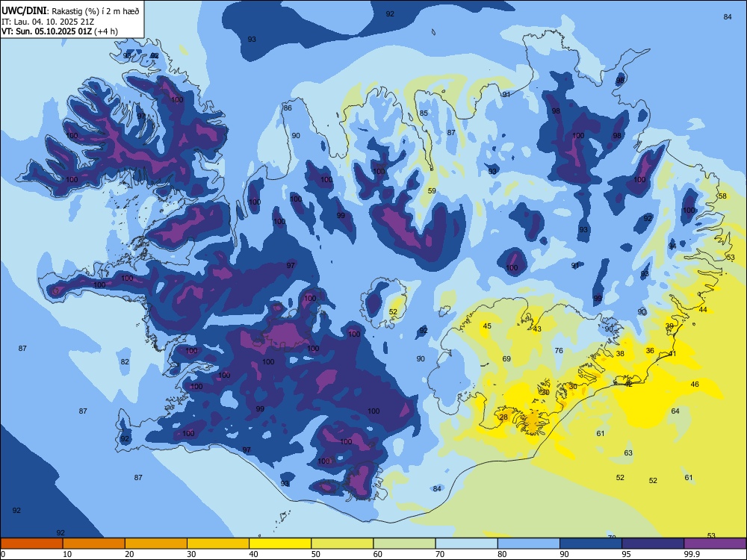Click the '28' humidity value on the map
This screenshot has width=747, height=560.
[x=503, y=417]
